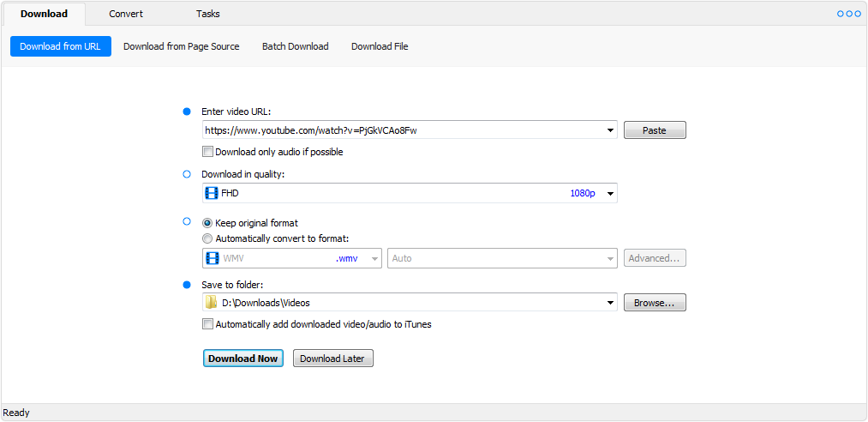Click the Browse... button

(655, 303)
